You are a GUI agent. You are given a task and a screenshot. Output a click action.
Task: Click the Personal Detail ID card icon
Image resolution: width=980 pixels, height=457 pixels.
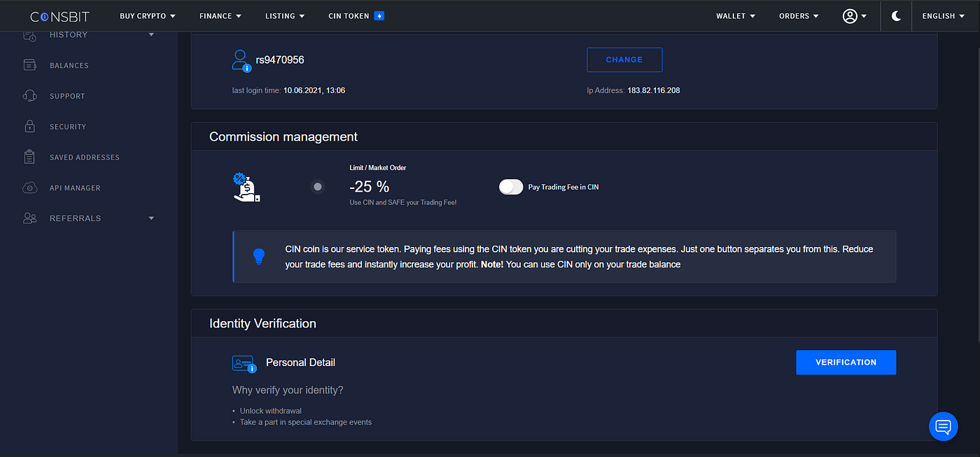(244, 363)
